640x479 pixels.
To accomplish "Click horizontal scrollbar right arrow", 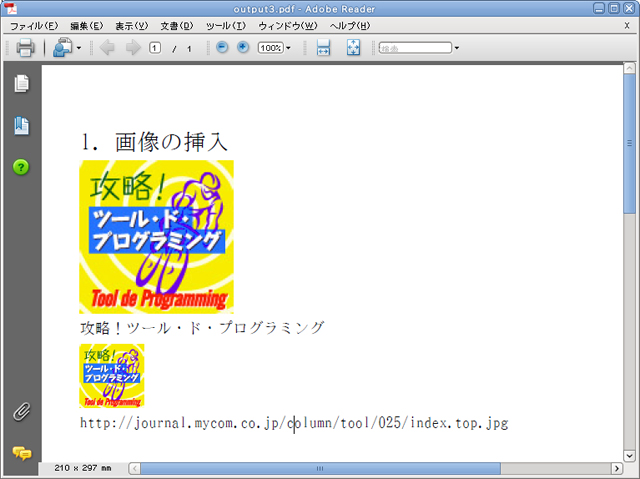I will click(617, 468).
